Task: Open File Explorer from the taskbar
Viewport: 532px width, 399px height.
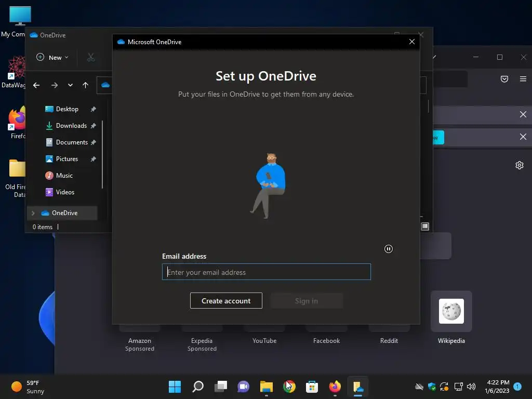Action: (267, 387)
